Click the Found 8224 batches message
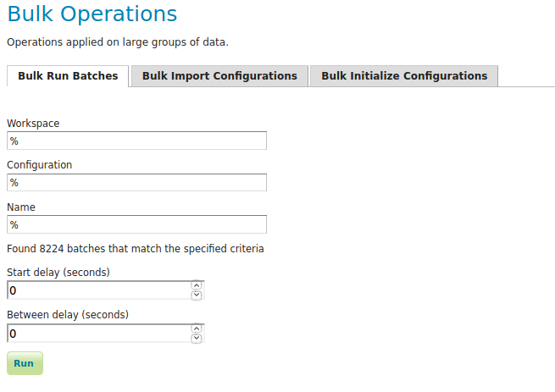Image resolution: width=555 pixels, height=392 pixels. pos(136,249)
